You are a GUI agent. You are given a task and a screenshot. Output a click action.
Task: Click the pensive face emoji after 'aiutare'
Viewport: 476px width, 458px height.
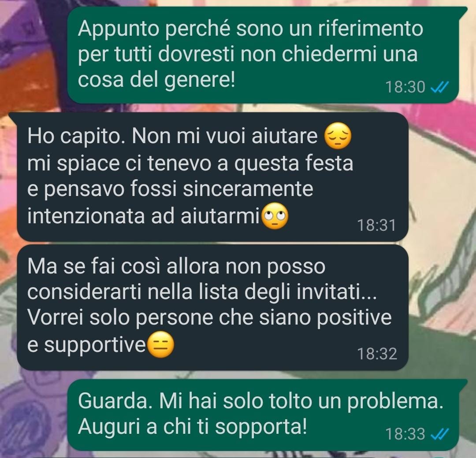click(338, 136)
